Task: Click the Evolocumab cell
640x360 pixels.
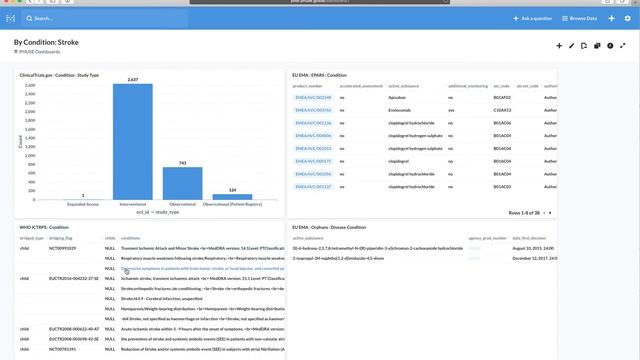Action: 400,110
